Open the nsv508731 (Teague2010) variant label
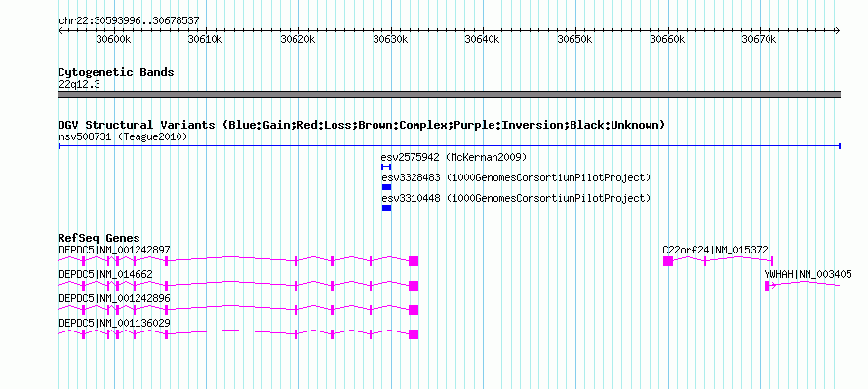 tap(123, 136)
